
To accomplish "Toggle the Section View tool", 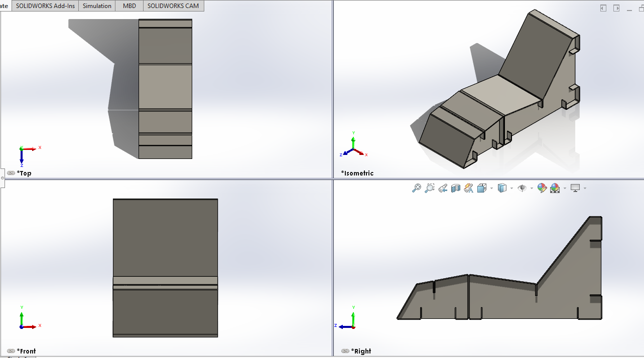I will pyautogui.click(x=456, y=188).
